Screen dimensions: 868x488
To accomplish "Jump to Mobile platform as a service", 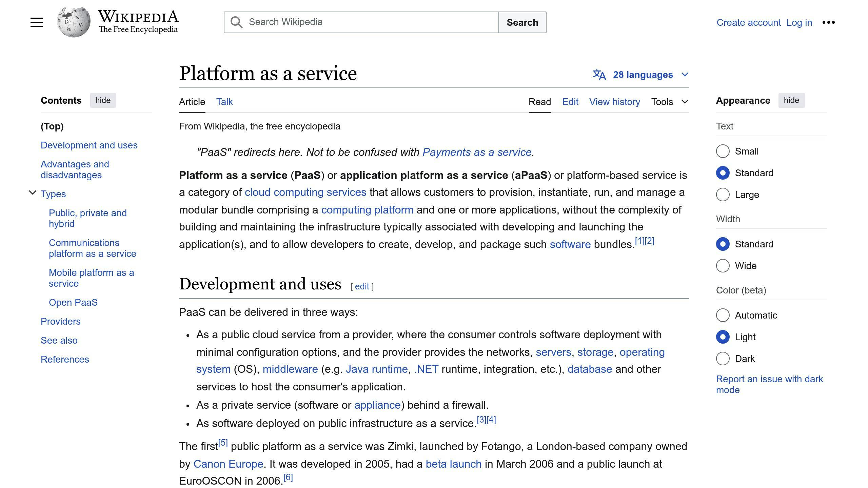I will tap(92, 278).
